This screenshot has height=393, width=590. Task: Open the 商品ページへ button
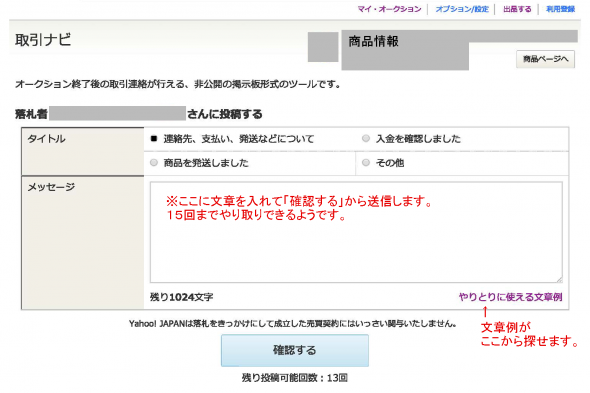545,59
